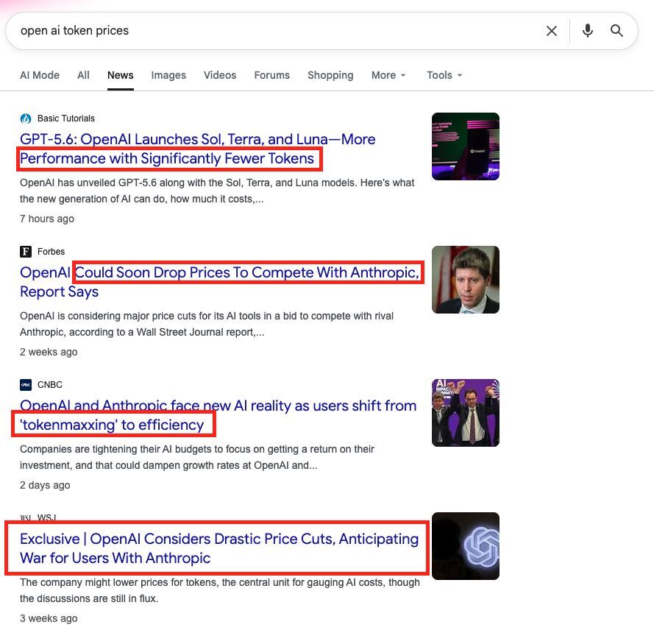Open Forbes article about OpenAI dropping prices
Screen dimensions: 654x644
(x=220, y=282)
